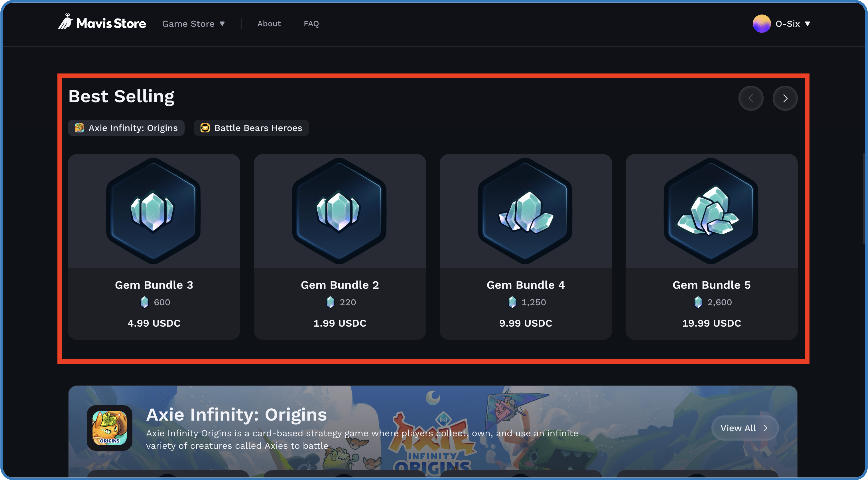Go to the About page
The height and width of the screenshot is (480, 868).
pyautogui.click(x=269, y=24)
